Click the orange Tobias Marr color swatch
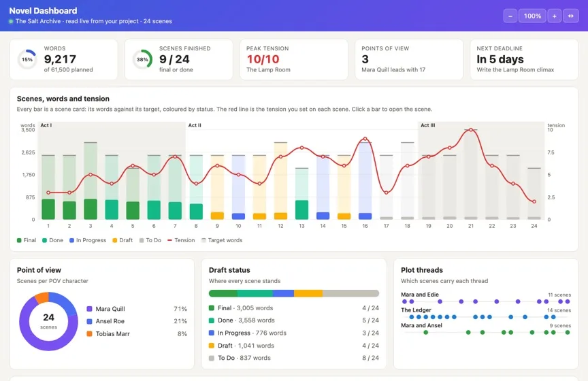This screenshot has width=588, height=381. click(89, 334)
